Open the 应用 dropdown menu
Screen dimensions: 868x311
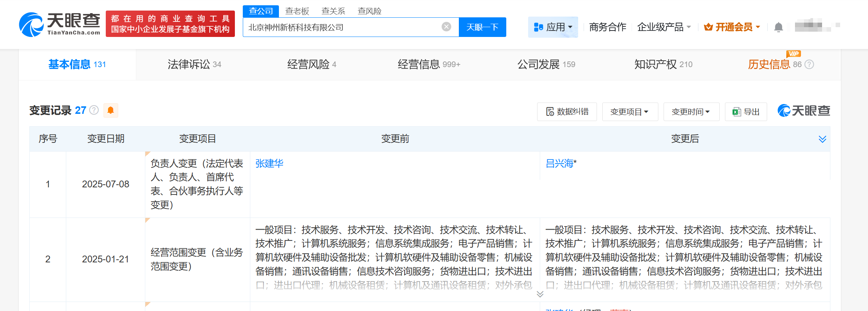[553, 27]
